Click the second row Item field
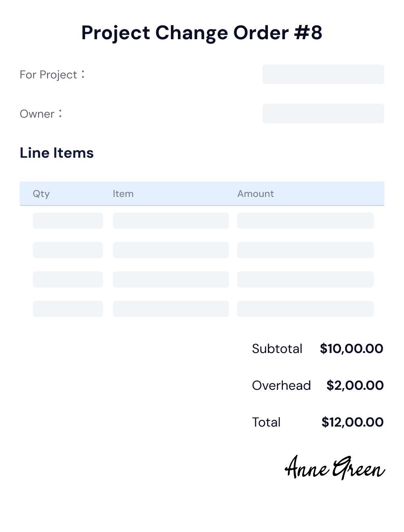404x532 pixels. tap(171, 250)
